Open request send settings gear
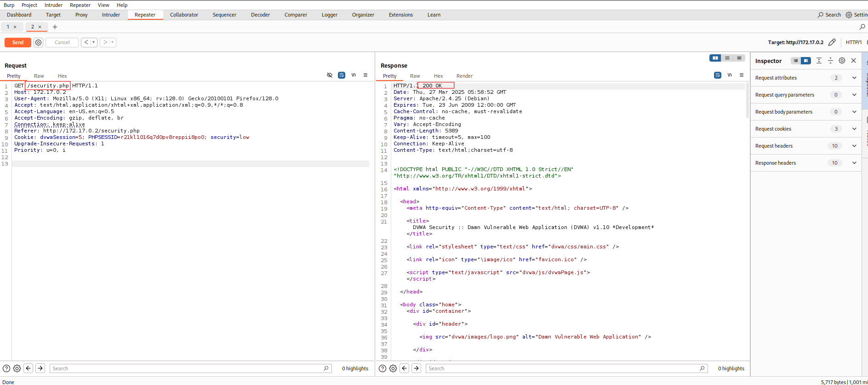 point(39,42)
